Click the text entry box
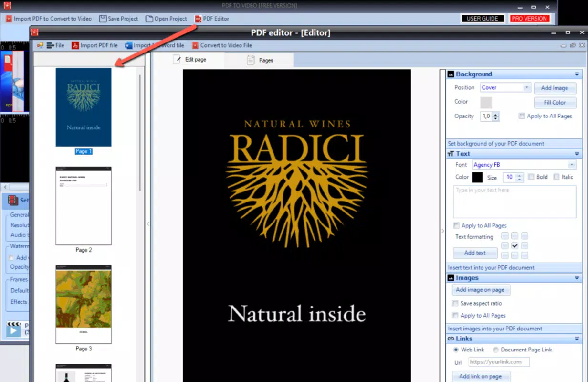The image size is (588, 382). tap(514, 202)
